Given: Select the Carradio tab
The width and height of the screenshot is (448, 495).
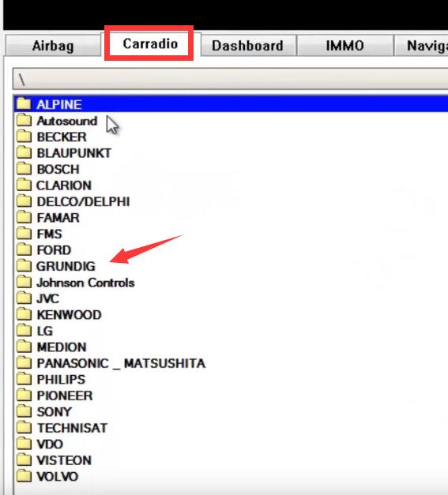Looking at the screenshot, I should click(150, 43).
